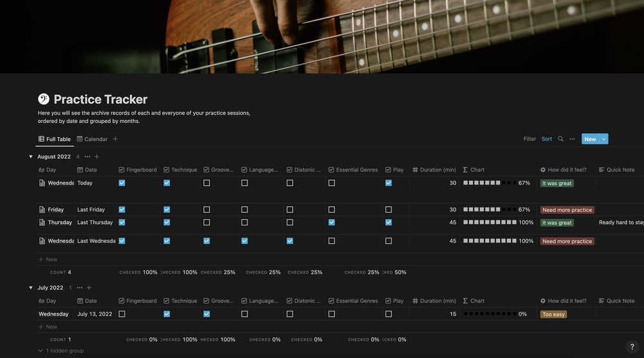
Task: Collapse the August 2022 group
Action: pos(31,156)
